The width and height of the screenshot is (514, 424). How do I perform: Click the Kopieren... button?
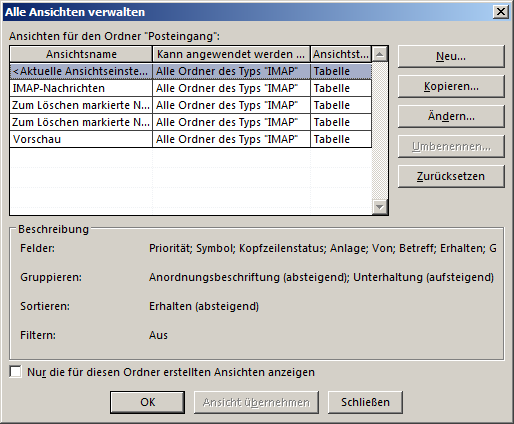click(451, 86)
